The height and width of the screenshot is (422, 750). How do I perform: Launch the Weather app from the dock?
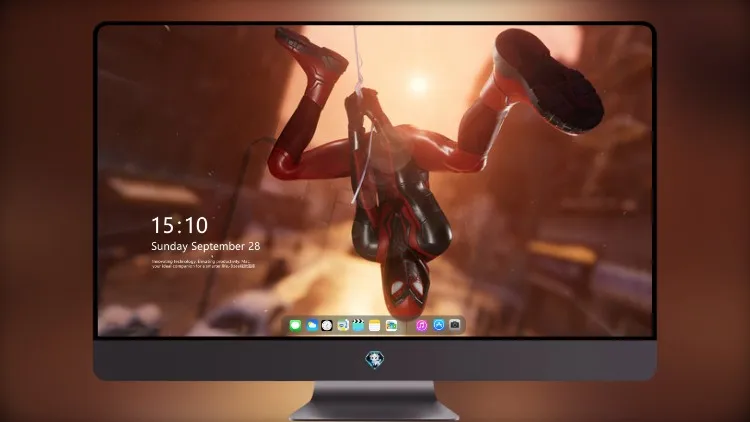tap(311, 326)
